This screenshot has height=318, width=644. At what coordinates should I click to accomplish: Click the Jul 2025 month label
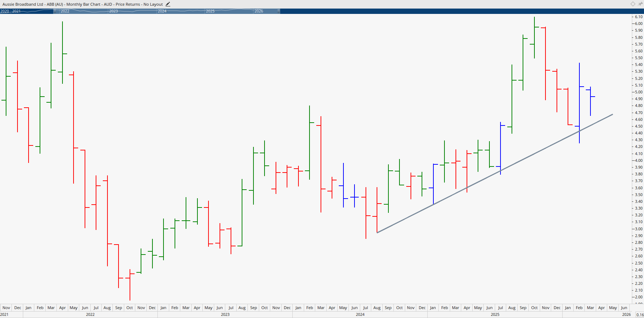pyautogui.click(x=500, y=308)
